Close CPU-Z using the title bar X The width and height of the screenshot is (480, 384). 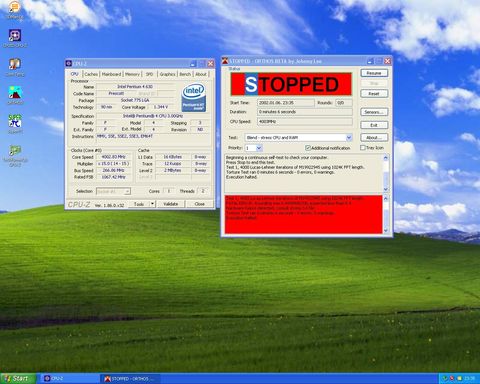coord(211,63)
